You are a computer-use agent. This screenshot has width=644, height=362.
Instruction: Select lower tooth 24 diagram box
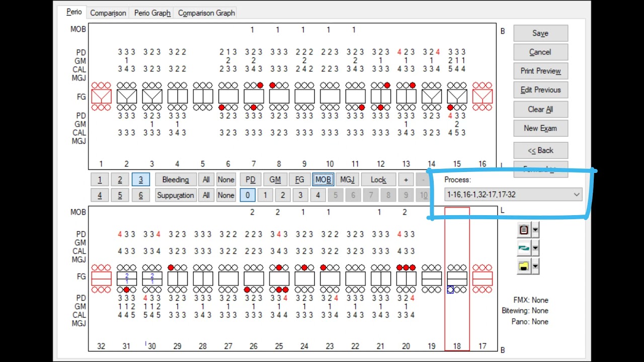(x=304, y=279)
